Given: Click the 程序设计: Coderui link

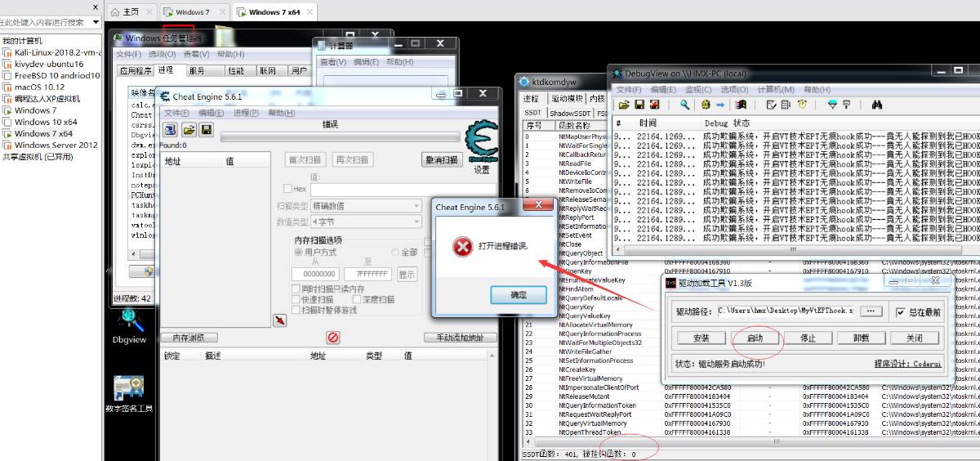Looking at the screenshot, I should click(909, 364).
